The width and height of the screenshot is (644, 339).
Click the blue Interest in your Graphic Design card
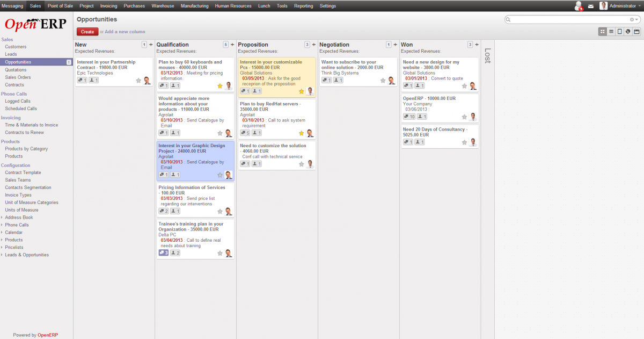(x=195, y=161)
